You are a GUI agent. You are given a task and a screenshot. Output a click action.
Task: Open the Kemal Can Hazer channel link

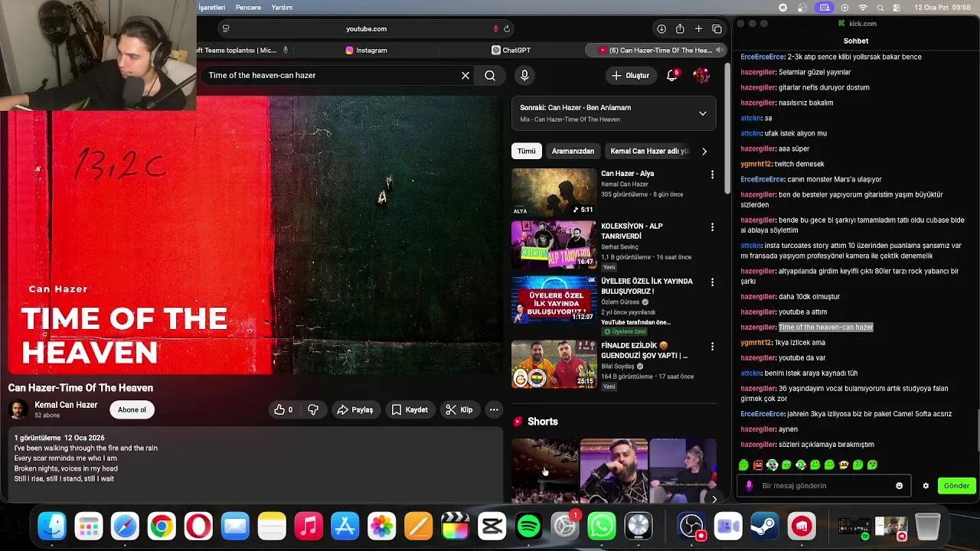66,405
